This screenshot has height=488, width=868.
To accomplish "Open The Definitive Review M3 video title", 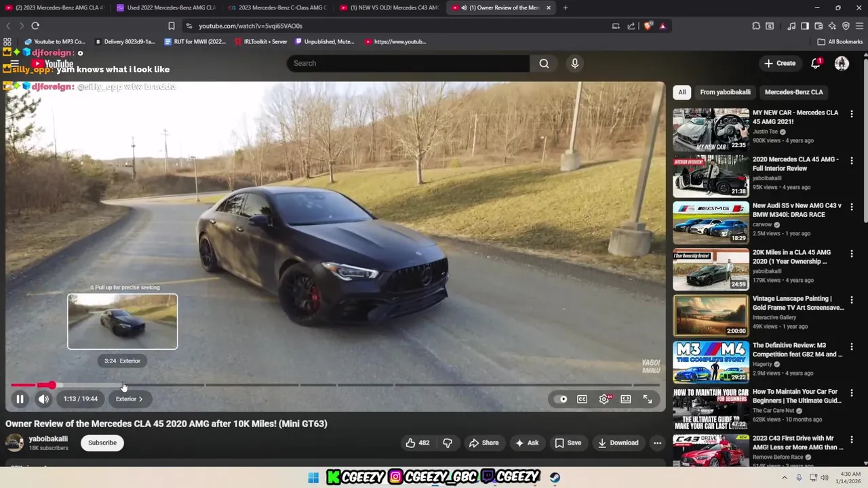I will click(x=797, y=350).
